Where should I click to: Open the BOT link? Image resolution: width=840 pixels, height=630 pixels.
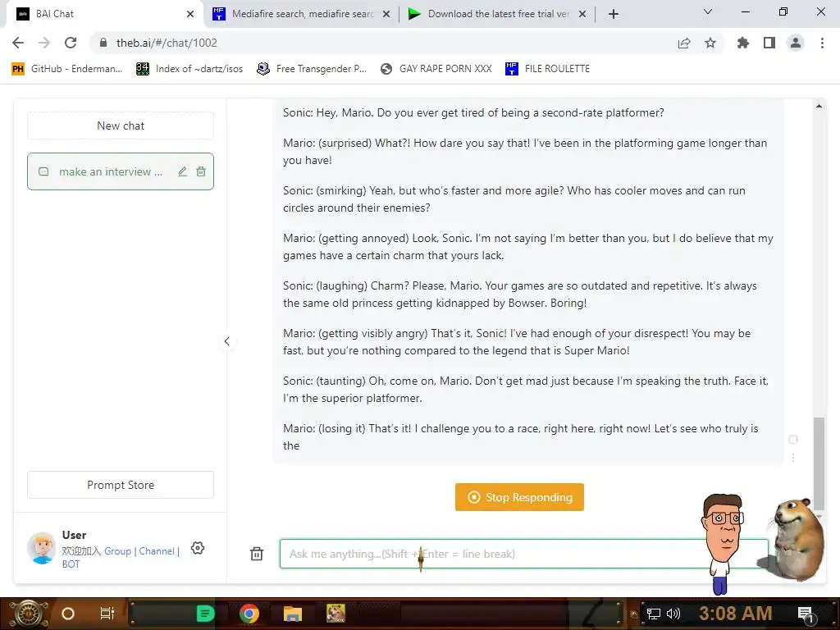pyautogui.click(x=71, y=564)
